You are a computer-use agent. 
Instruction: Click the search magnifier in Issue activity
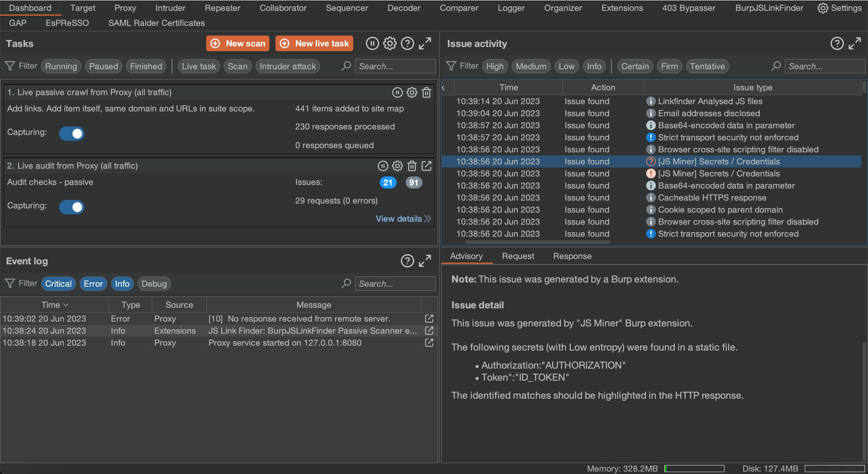pos(776,66)
